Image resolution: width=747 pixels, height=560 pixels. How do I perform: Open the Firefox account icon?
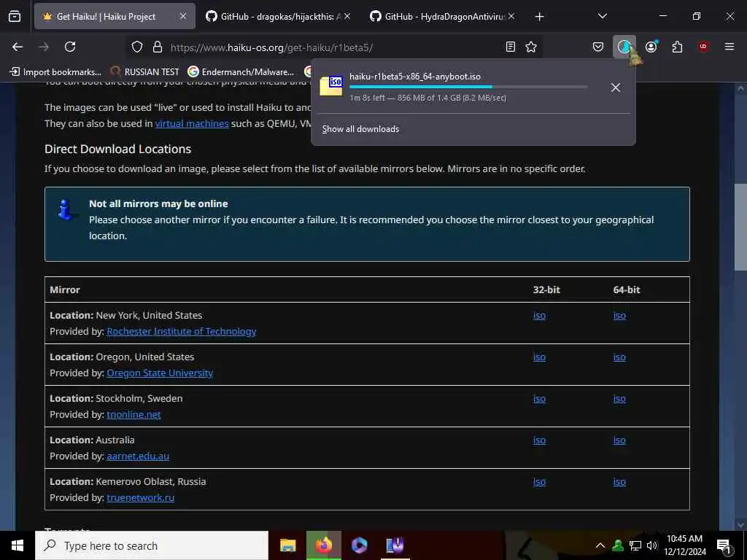[x=651, y=47]
